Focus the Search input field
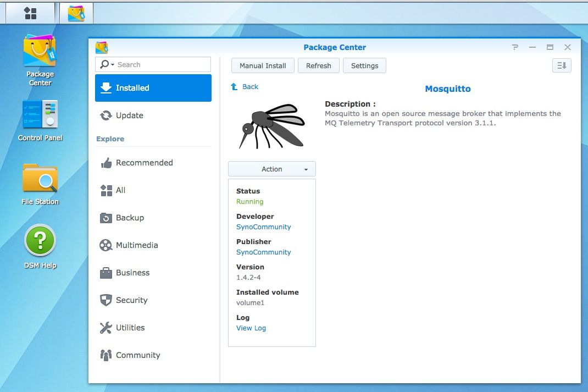588x392 pixels. [x=153, y=64]
